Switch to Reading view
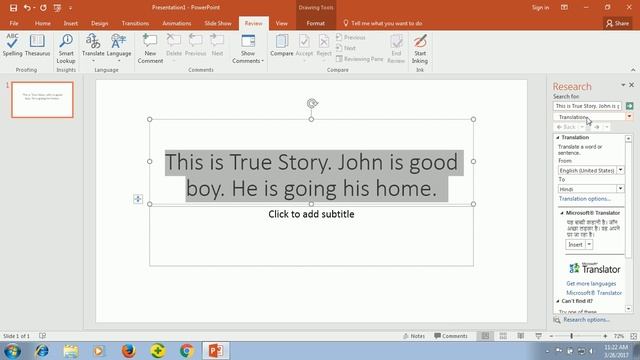Image resolution: width=640 pixels, height=360 pixels. tap(520, 336)
